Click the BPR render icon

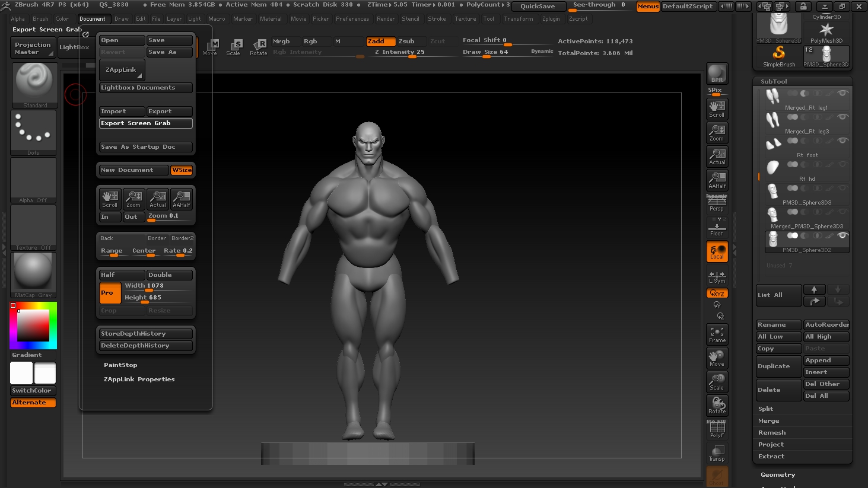[x=717, y=74]
